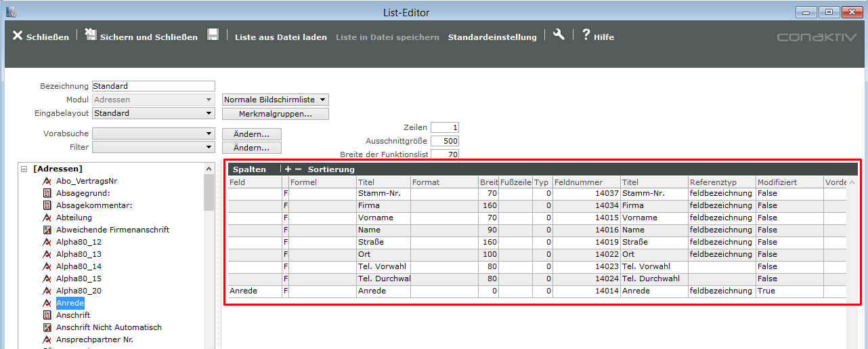
Task: Open settings with the wrench icon
Action: click(559, 35)
